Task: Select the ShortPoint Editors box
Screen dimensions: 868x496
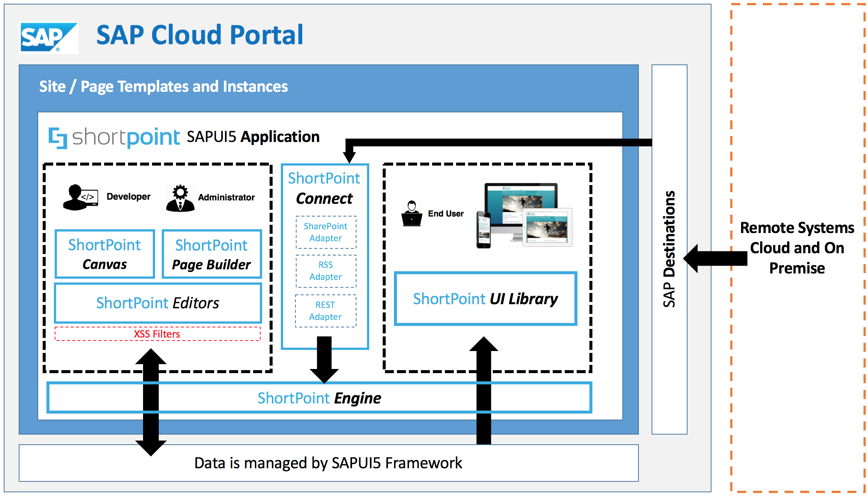Action: 158,303
